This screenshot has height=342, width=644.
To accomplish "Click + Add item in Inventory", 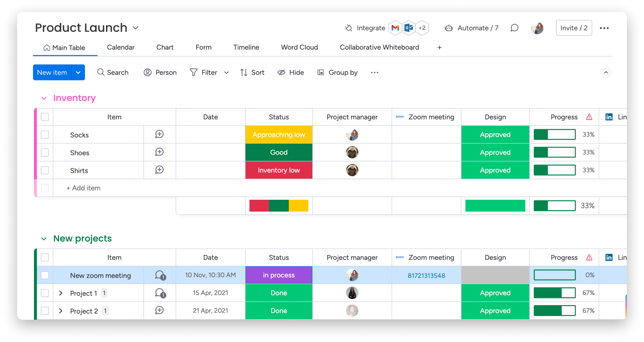I will click(83, 188).
